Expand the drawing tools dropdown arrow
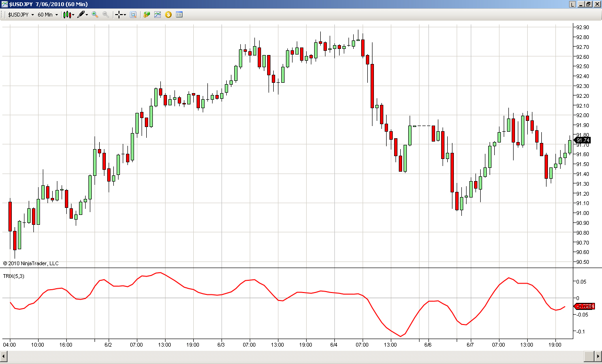 [87, 15]
